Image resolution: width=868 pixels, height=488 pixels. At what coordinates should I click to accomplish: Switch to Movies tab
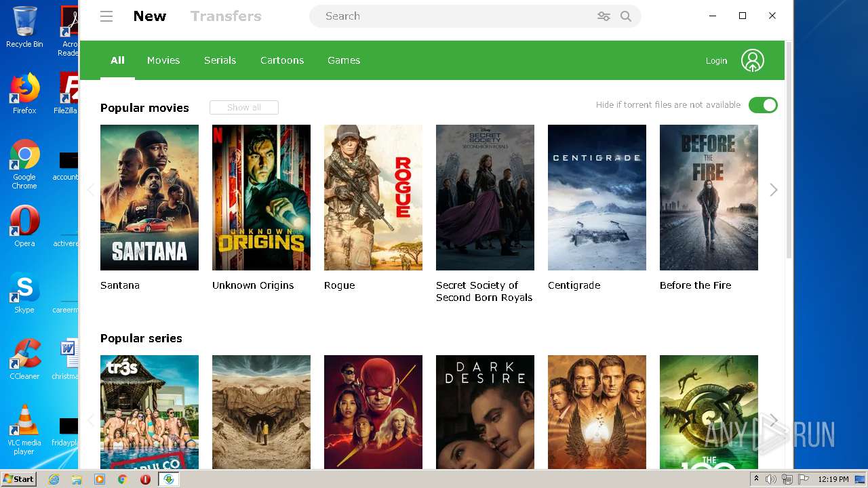(x=163, y=60)
